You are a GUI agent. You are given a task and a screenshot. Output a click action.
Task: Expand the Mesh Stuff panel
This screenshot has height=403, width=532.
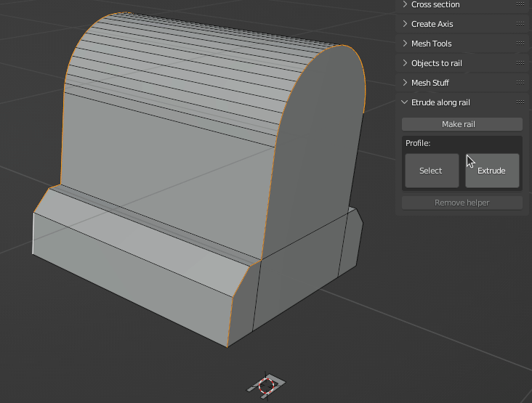tap(430, 83)
